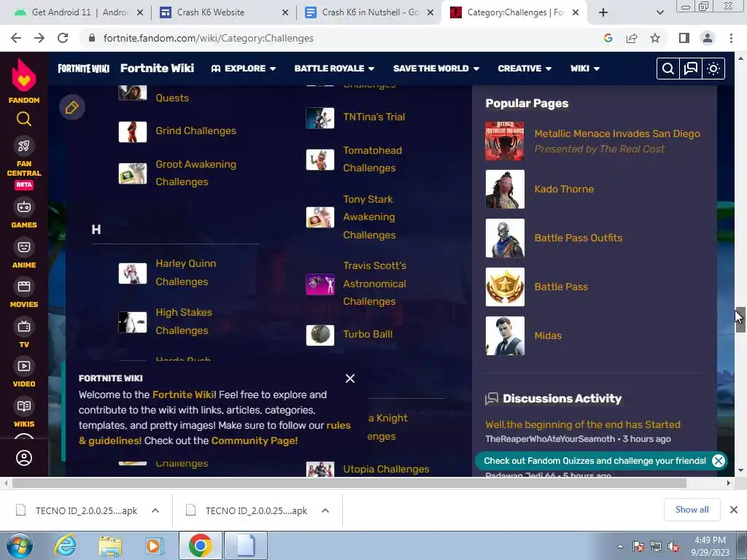
Task: Expand the EXPLORE dropdown menu
Action: [244, 69]
